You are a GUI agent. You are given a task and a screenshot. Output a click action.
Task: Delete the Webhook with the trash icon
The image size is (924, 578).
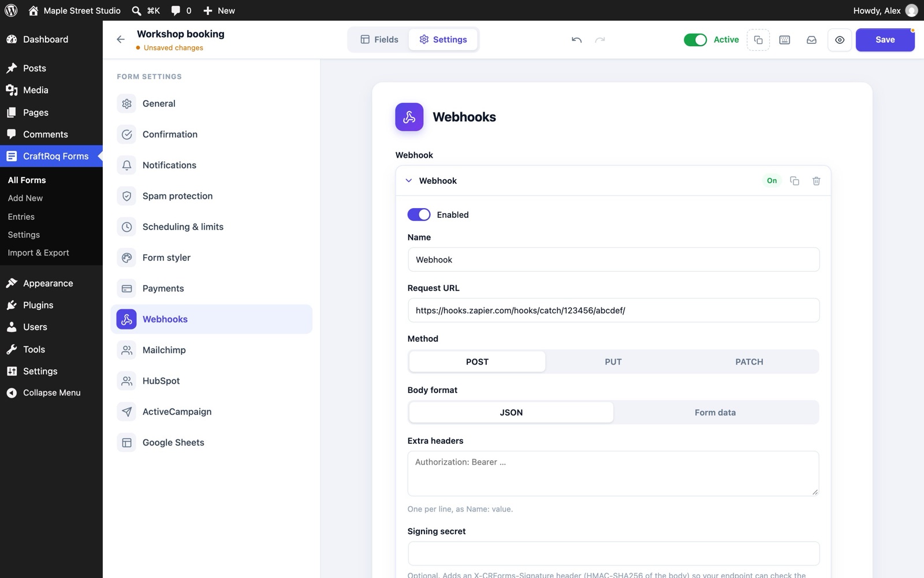(816, 181)
